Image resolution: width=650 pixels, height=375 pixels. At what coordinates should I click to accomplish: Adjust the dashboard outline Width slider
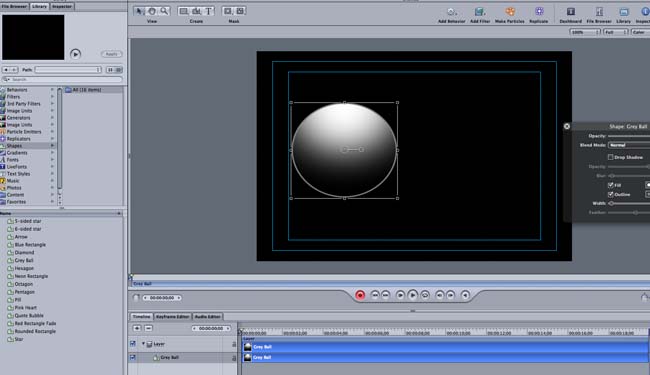(628, 203)
